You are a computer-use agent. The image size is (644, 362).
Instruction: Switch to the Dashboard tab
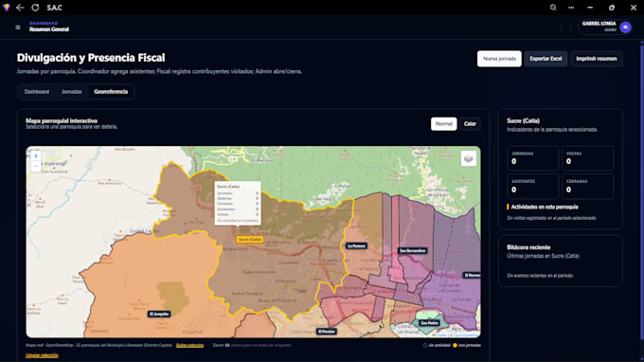point(37,92)
